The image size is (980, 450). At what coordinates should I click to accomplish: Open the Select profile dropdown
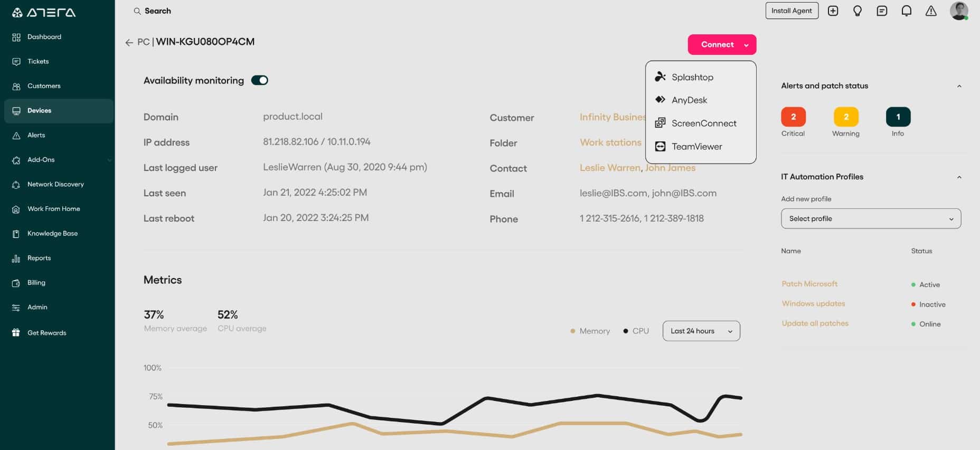[x=871, y=218]
